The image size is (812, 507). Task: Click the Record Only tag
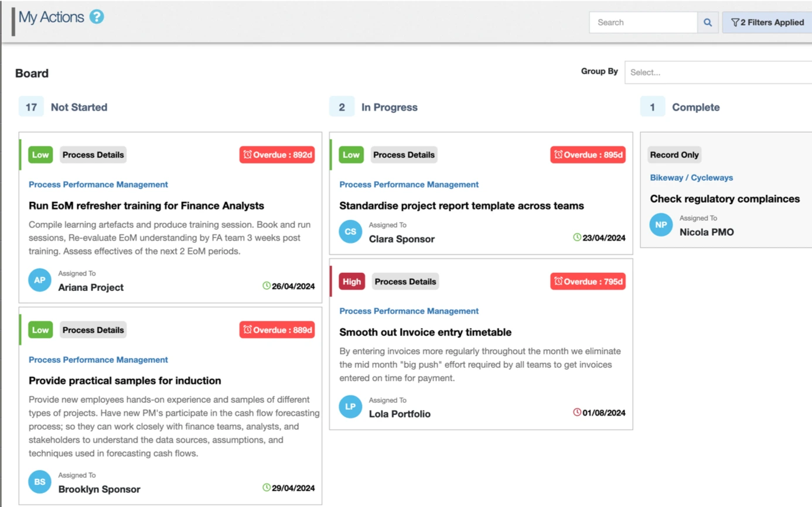[674, 155]
